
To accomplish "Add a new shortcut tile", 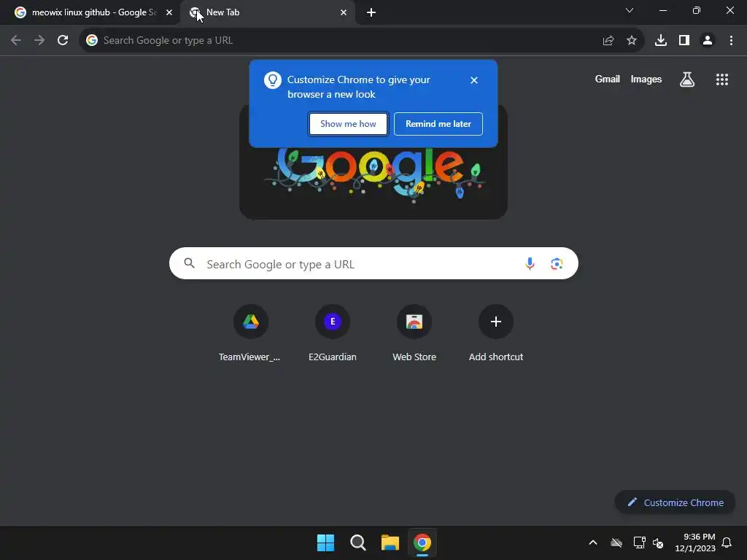I will pyautogui.click(x=496, y=332).
